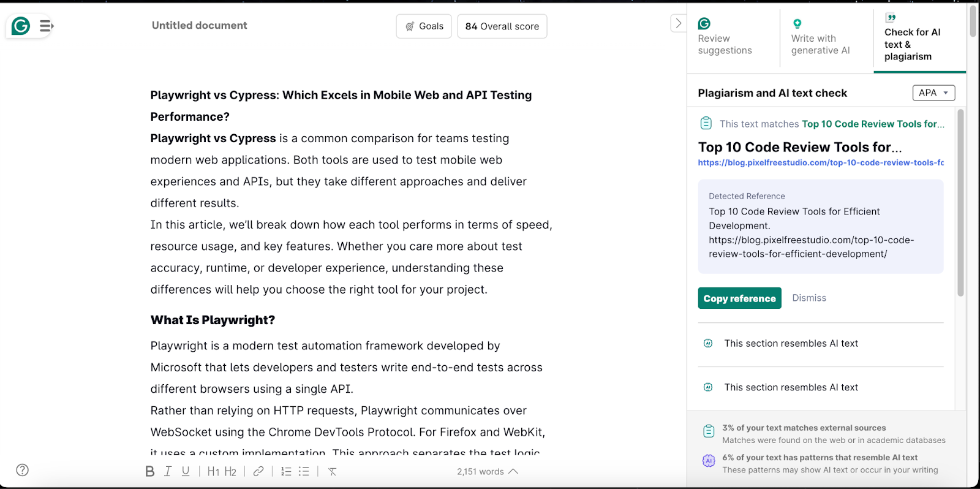Collapse the right assistant panel arrow

(x=678, y=23)
